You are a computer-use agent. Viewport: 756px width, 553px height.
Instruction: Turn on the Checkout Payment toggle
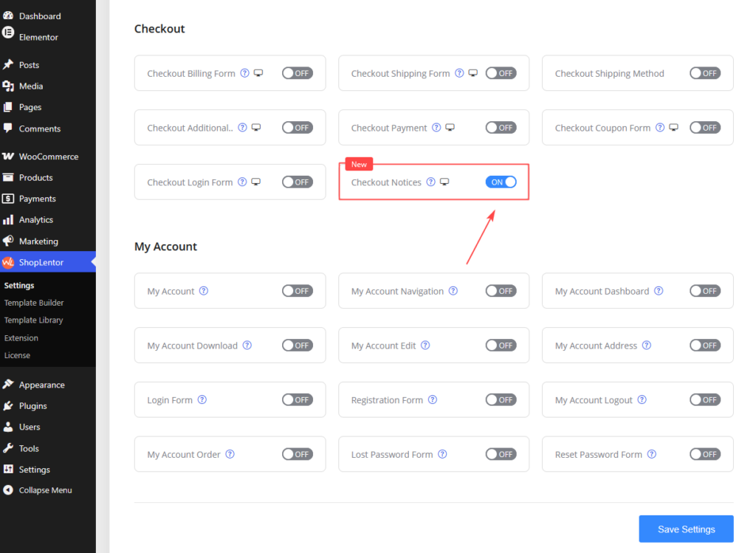[x=501, y=128]
